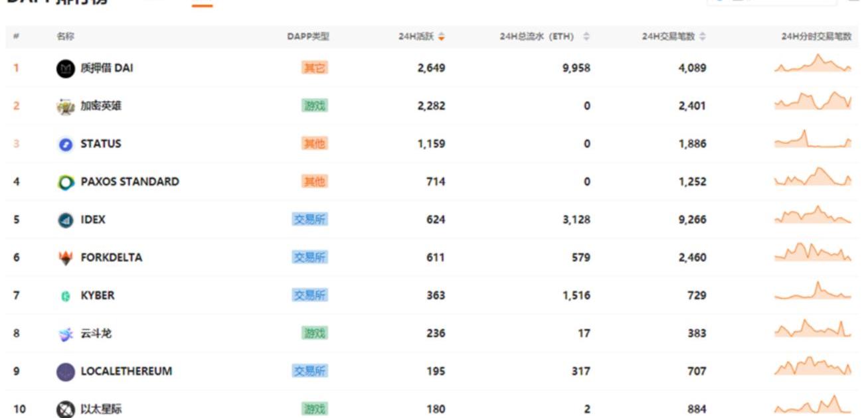Image resolution: width=868 pixels, height=418 pixels.
Task: Click the IDEX logo icon
Action: 65,220
